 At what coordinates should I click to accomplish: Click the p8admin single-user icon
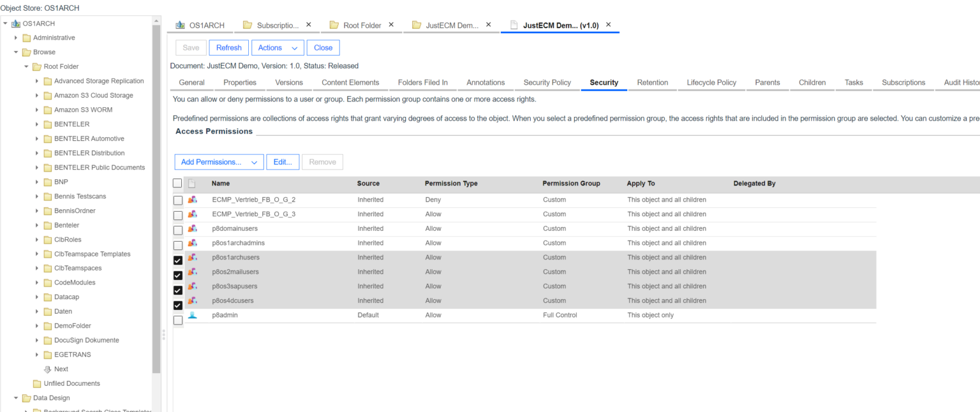pos(193,315)
